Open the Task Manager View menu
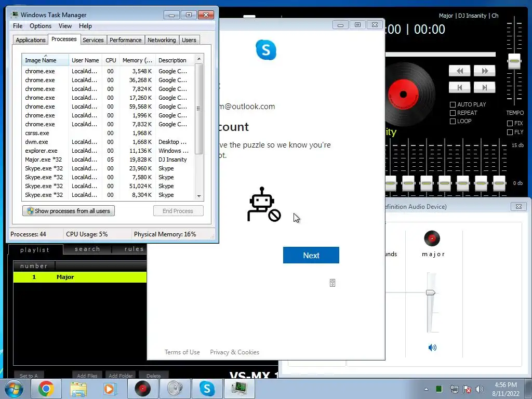 pyautogui.click(x=65, y=26)
